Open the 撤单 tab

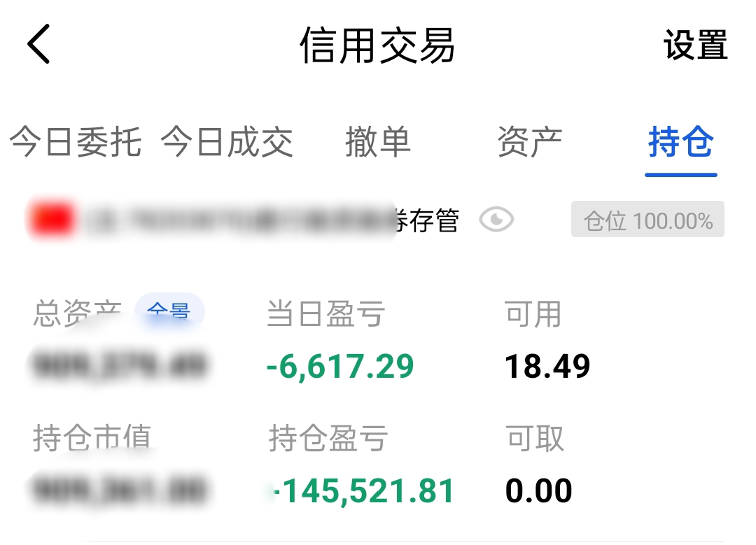(378, 141)
